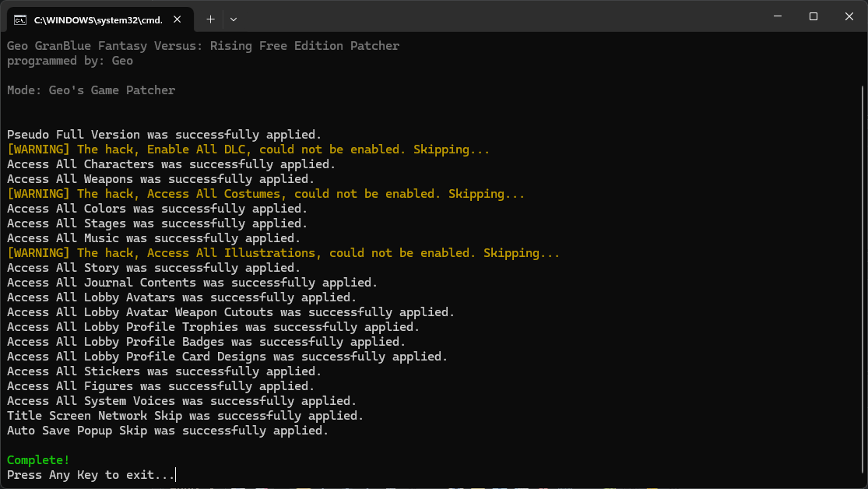Expand the new tab profile dropdown
Viewport: 868px width, 489px height.
234,19
